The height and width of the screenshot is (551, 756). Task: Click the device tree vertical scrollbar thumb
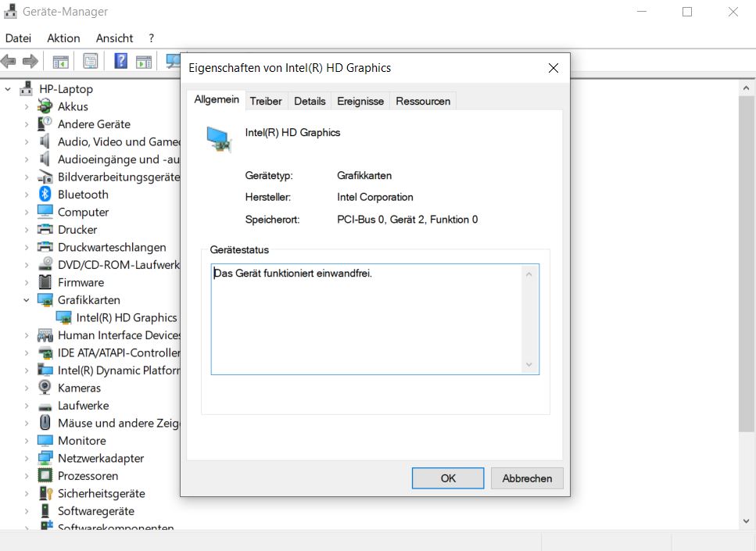tap(746, 264)
